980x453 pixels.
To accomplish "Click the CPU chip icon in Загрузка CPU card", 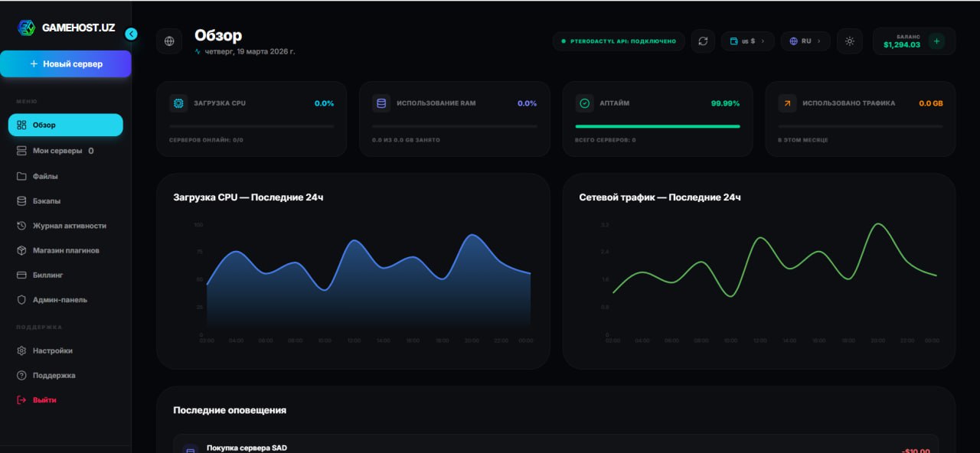I will click(x=178, y=103).
